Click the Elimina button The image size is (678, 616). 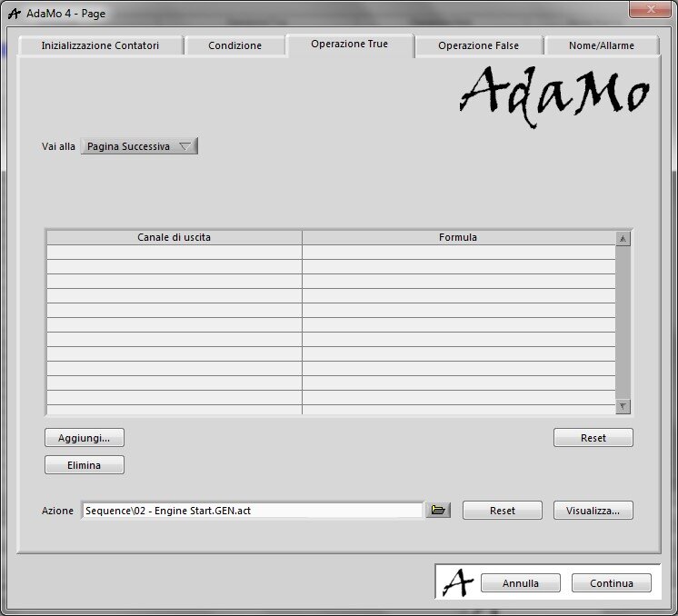point(85,465)
